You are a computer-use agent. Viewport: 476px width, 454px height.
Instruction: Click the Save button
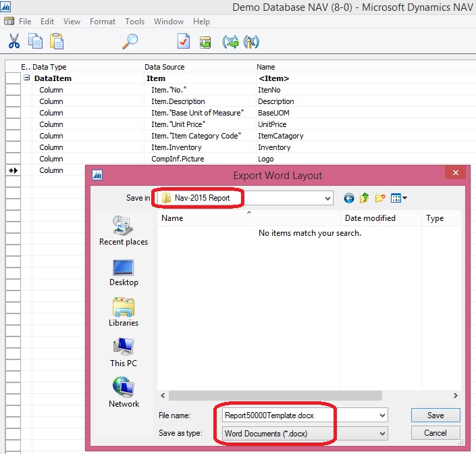[435, 415]
